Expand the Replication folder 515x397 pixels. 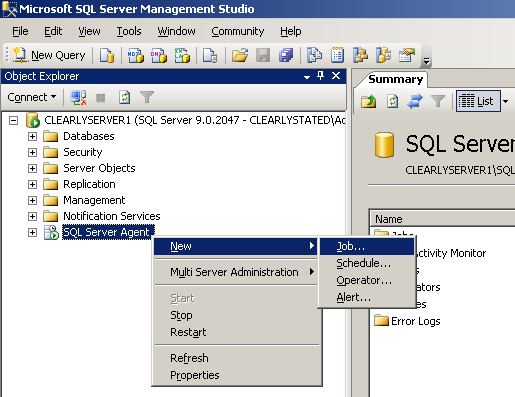point(32,184)
